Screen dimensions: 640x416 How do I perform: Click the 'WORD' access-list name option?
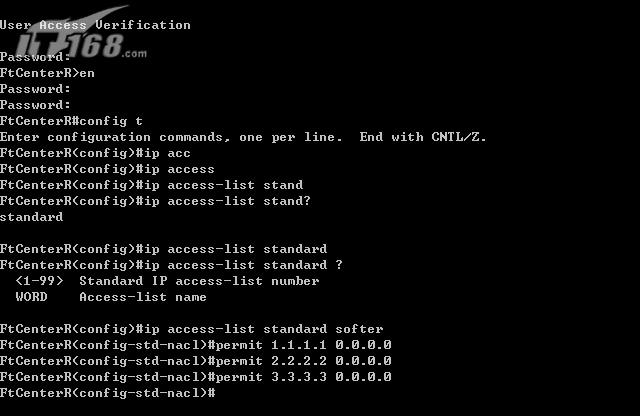tap(31, 297)
